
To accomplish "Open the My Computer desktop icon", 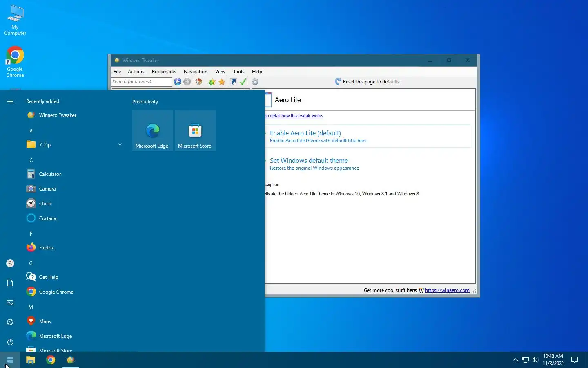I will pyautogui.click(x=15, y=20).
